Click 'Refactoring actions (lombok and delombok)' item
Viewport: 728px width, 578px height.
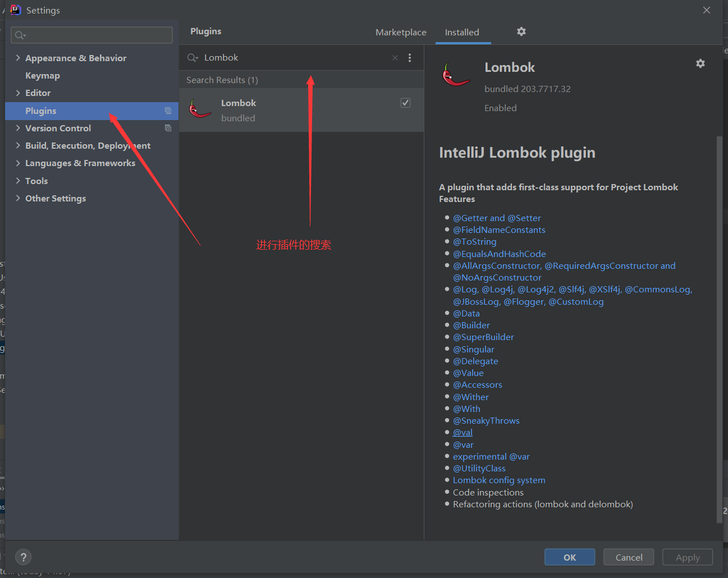point(543,504)
